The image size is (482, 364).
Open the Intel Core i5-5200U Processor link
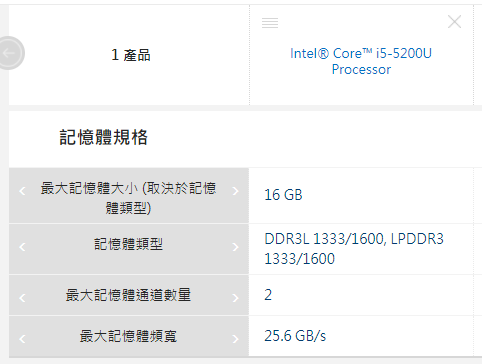click(361, 61)
